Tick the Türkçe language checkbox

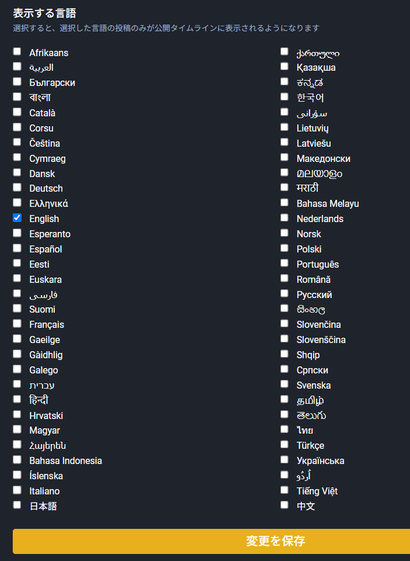284,444
